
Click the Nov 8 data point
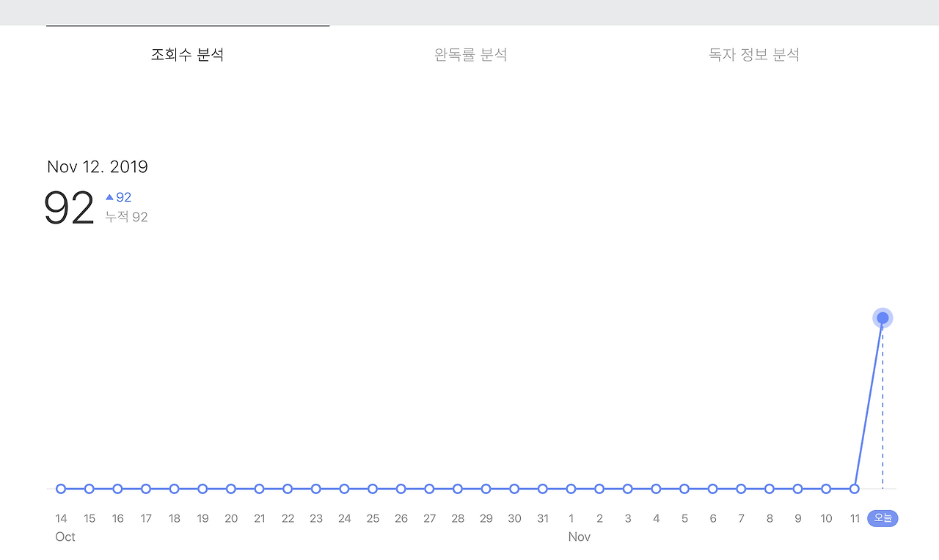click(x=770, y=488)
